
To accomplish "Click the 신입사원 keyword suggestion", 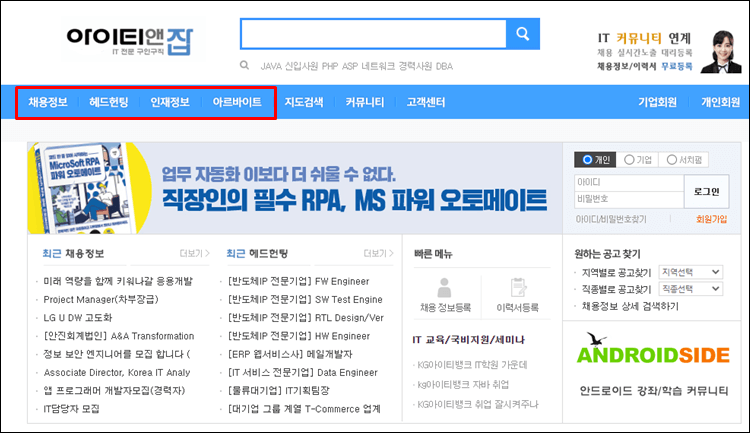I will [301, 66].
